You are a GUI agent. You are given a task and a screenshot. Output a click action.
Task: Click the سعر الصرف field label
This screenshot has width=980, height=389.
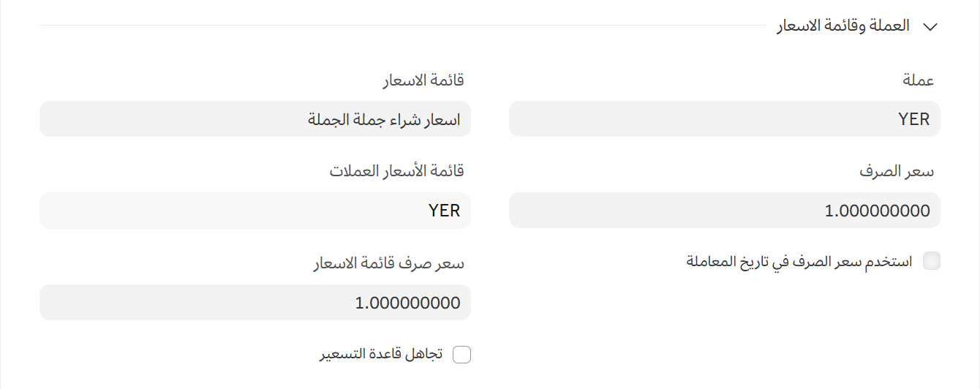(x=897, y=172)
